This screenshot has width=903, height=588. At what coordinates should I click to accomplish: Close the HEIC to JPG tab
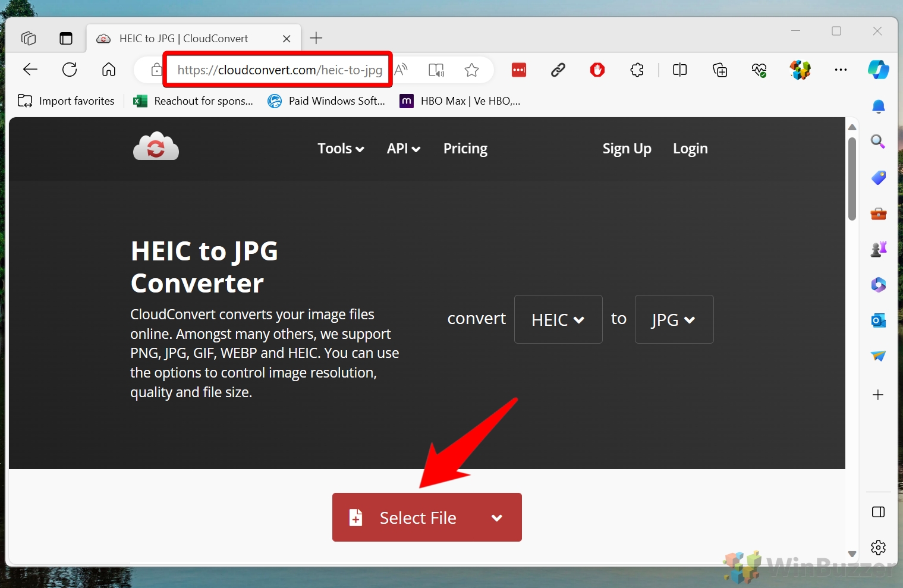287,39
